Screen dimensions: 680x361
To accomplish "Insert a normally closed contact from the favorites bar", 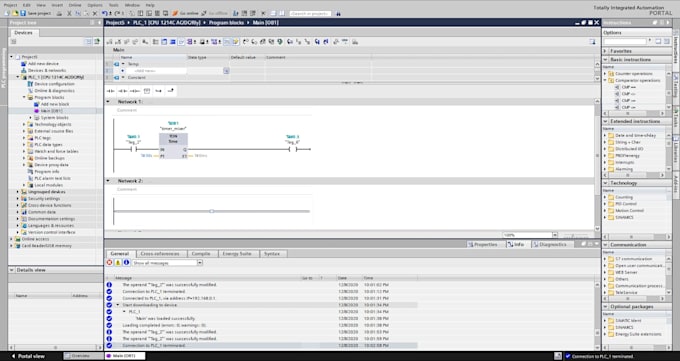I will pyautogui.click(x=123, y=91).
